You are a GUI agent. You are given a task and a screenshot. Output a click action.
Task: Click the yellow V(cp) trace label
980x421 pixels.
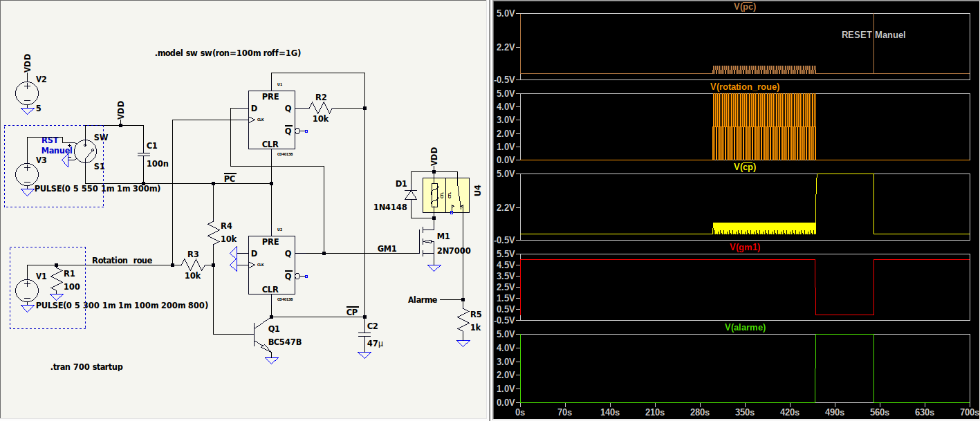[x=745, y=167]
